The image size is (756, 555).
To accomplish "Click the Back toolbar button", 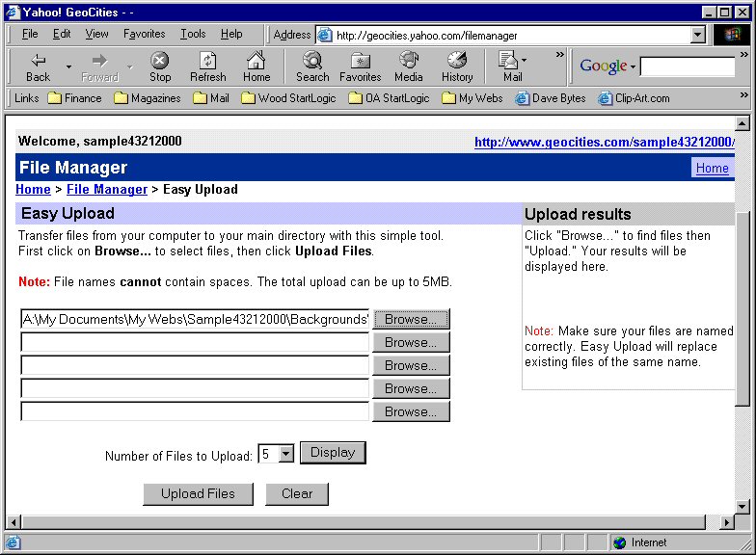I will (x=38, y=67).
